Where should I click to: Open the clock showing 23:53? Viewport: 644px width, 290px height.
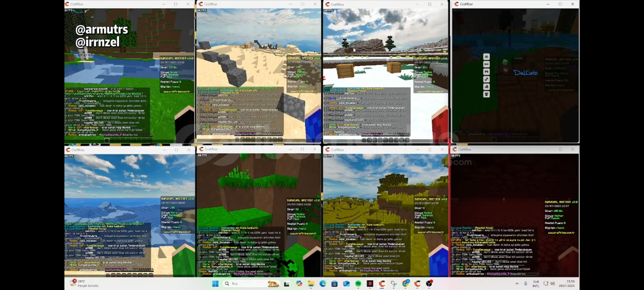567,284
